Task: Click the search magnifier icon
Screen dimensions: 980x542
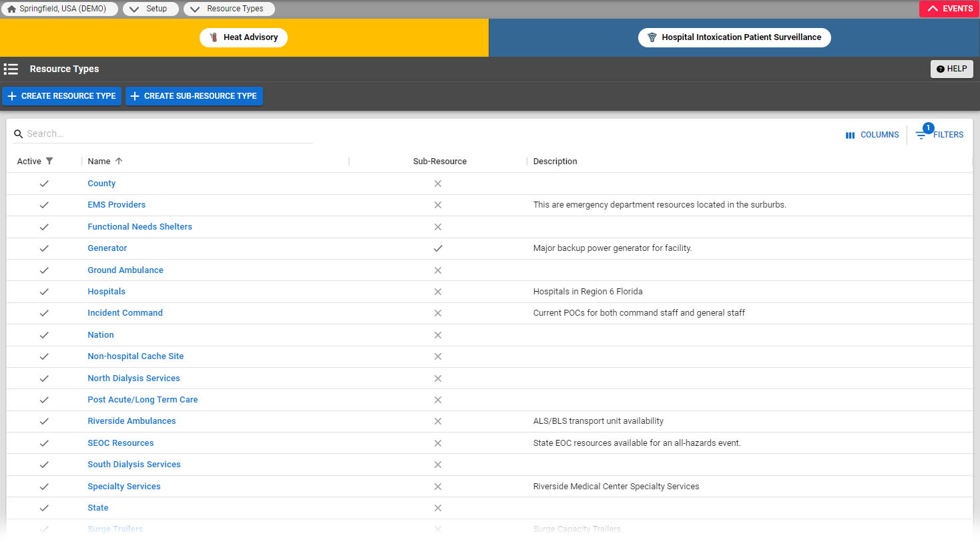Action: click(18, 133)
